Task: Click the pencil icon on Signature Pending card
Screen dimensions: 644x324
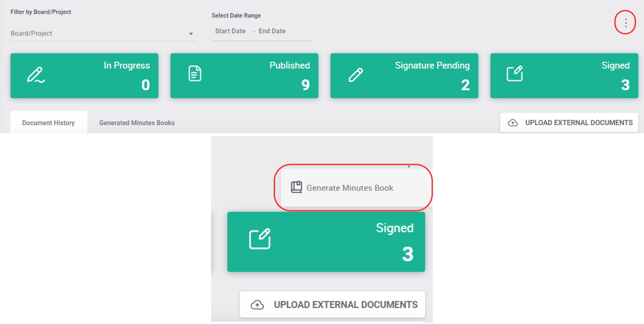Action: click(356, 74)
